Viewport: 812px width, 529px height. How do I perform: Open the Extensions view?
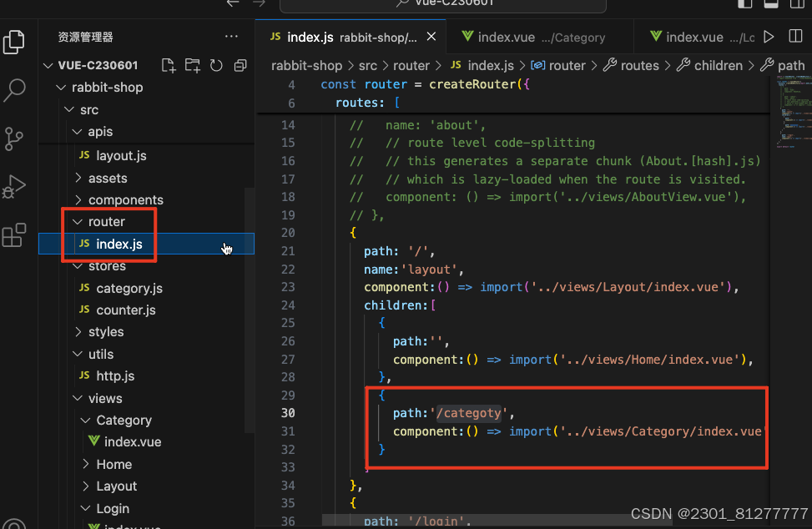pos(14,235)
